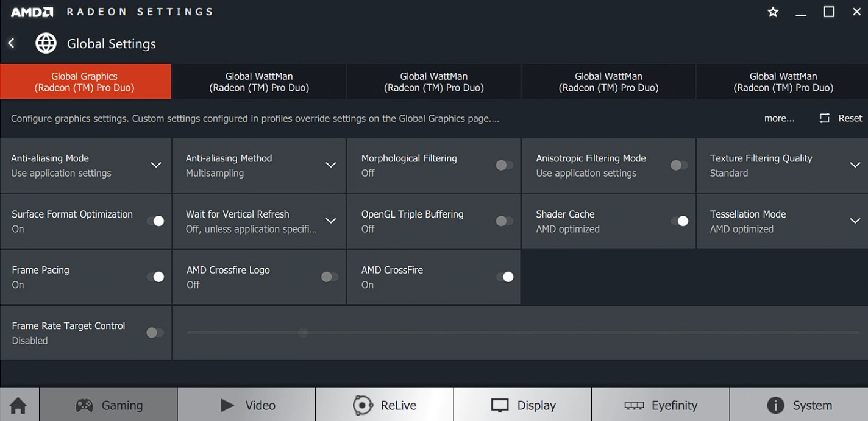Switch to the first Global WattMan tab
This screenshot has width=868, height=421.
(259, 82)
